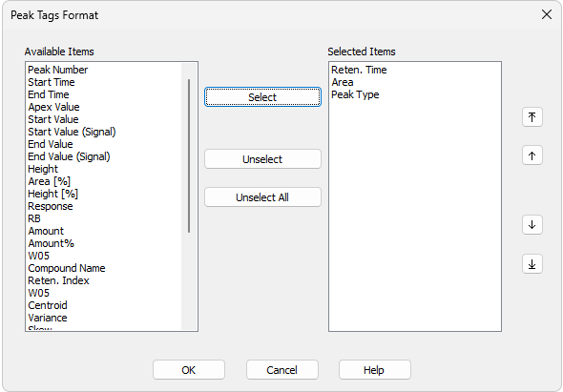The width and height of the screenshot is (563, 392).
Task: Open Help for this dialog
Action: pos(374,370)
